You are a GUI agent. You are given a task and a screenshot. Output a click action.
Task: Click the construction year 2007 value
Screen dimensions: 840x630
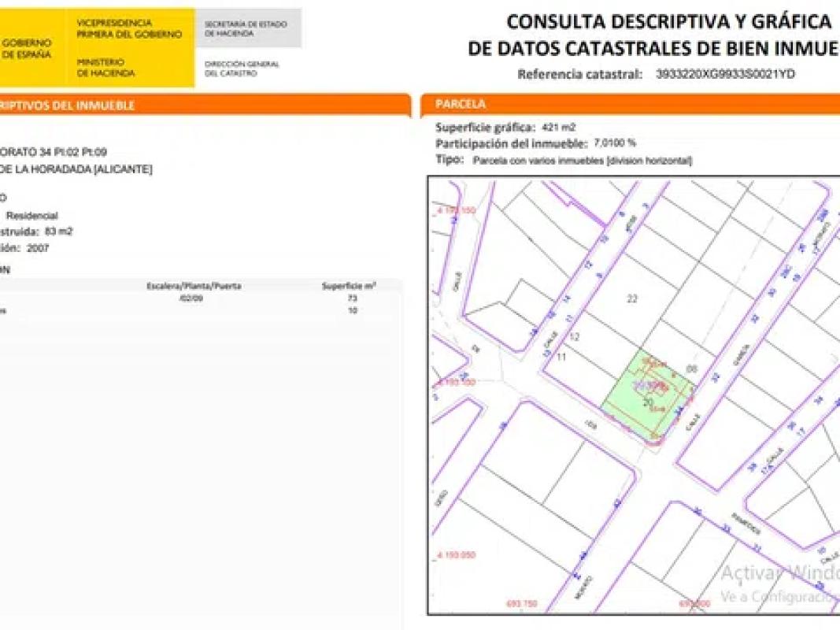[x=38, y=248]
